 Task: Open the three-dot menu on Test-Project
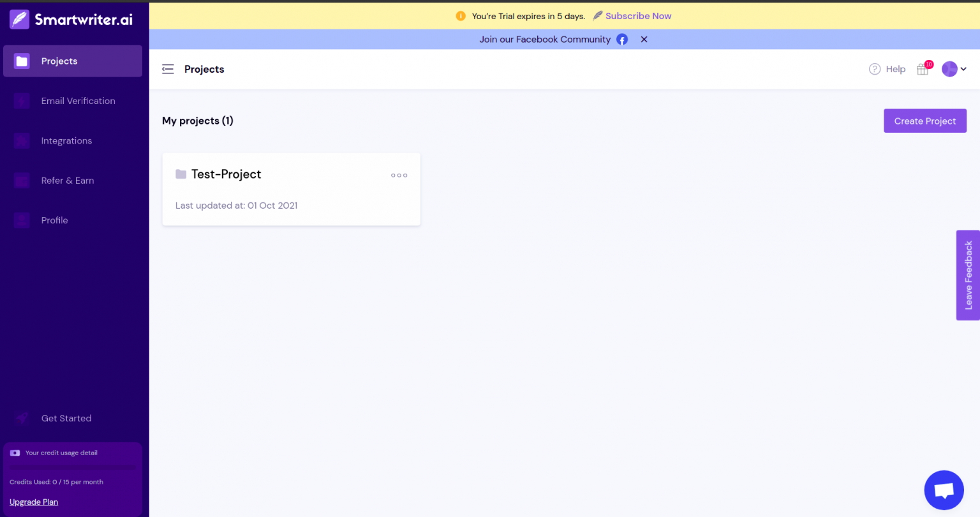399,175
